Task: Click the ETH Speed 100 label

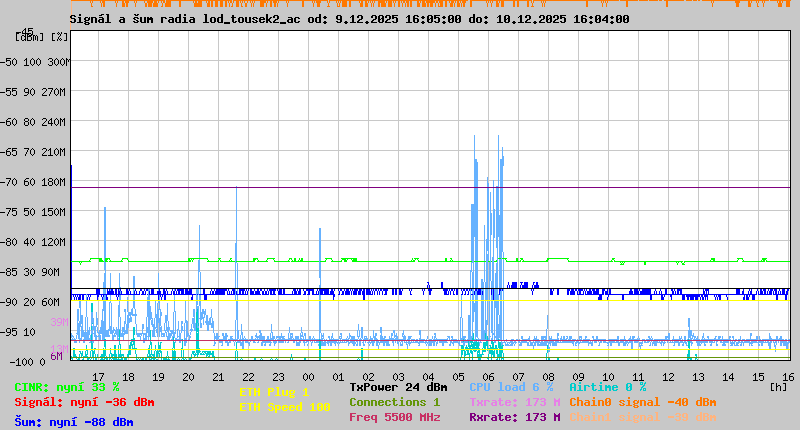Action: 284,407
